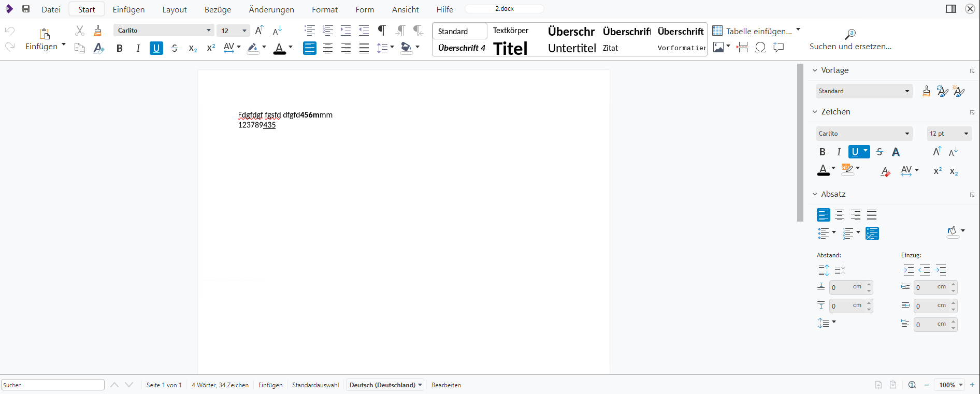The width and height of the screenshot is (980, 394).
Task: Open the Format tab
Action: click(325, 9)
